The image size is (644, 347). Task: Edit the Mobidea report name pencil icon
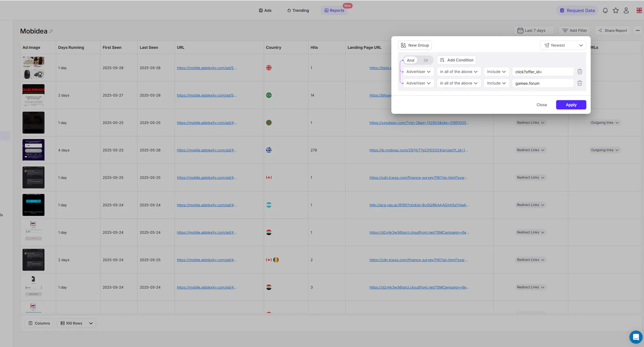point(51,31)
